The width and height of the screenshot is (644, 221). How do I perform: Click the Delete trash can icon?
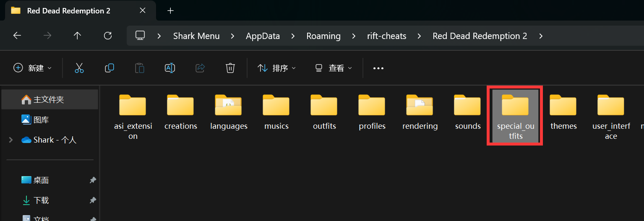click(230, 68)
